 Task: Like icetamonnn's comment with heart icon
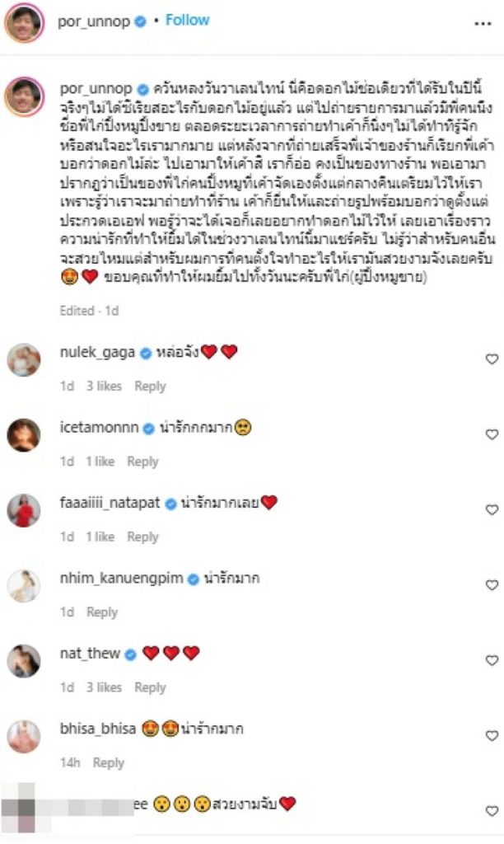point(492,434)
